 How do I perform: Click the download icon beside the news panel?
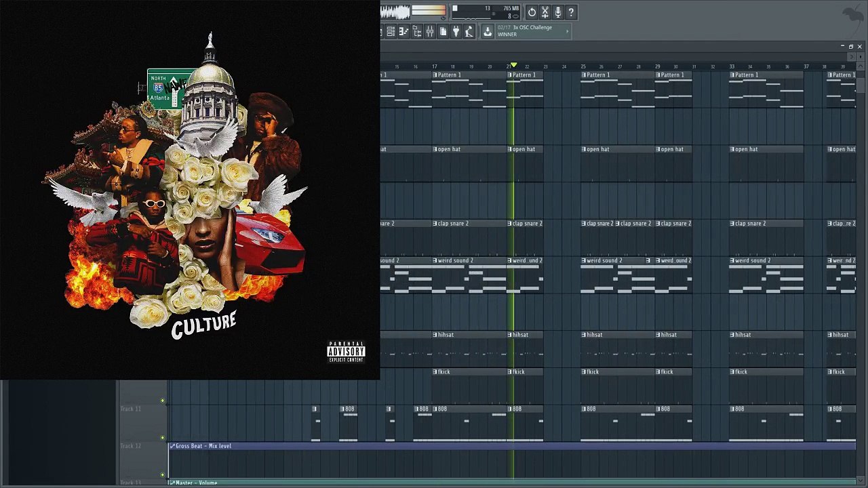point(488,32)
